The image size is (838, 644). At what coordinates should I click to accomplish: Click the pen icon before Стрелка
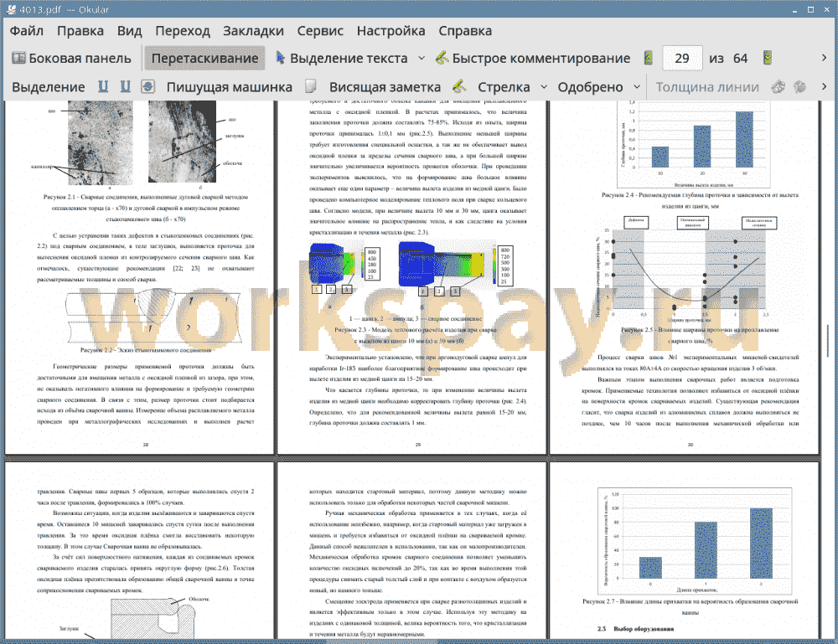pos(459,86)
